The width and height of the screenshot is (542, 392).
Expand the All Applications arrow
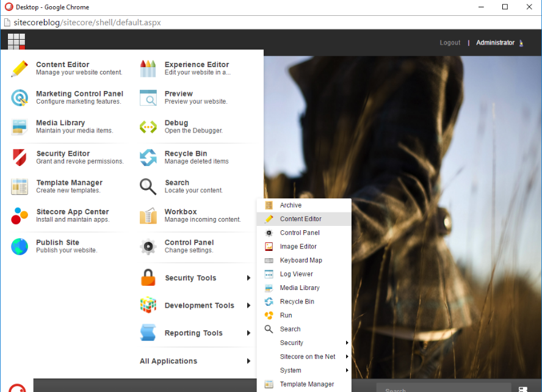[x=248, y=361]
